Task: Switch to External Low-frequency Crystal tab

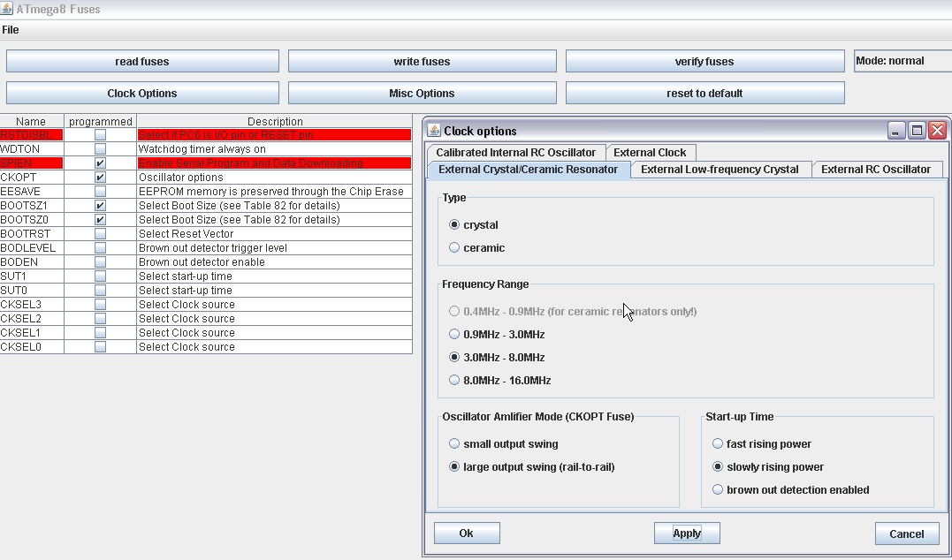Action: click(x=720, y=170)
